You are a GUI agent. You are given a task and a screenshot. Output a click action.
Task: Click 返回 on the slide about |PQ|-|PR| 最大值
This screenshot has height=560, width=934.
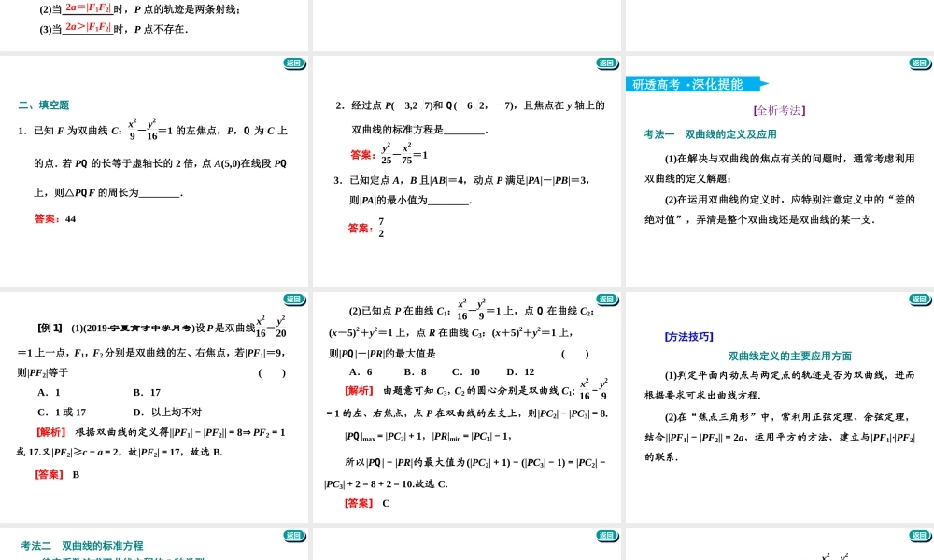pyautogui.click(x=606, y=301)
